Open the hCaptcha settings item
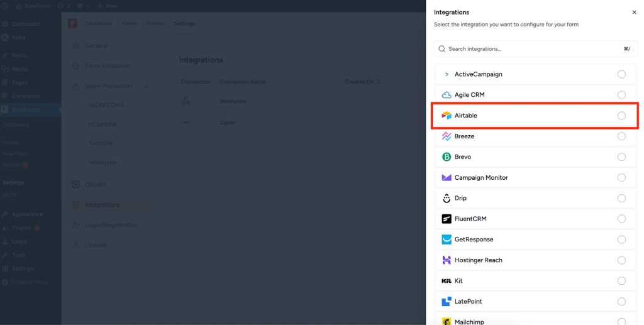This screenshot has height=325, width=644. [x=103, y=124]
